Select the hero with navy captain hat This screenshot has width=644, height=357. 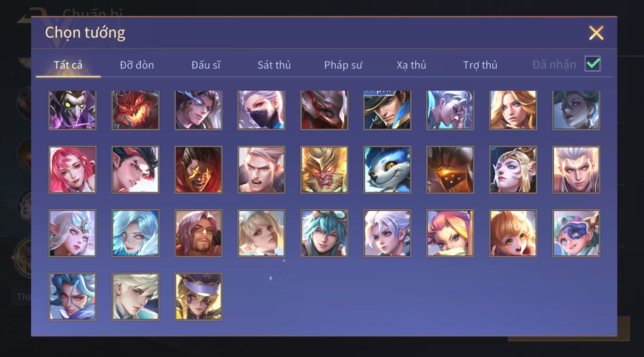pos(387,110)
